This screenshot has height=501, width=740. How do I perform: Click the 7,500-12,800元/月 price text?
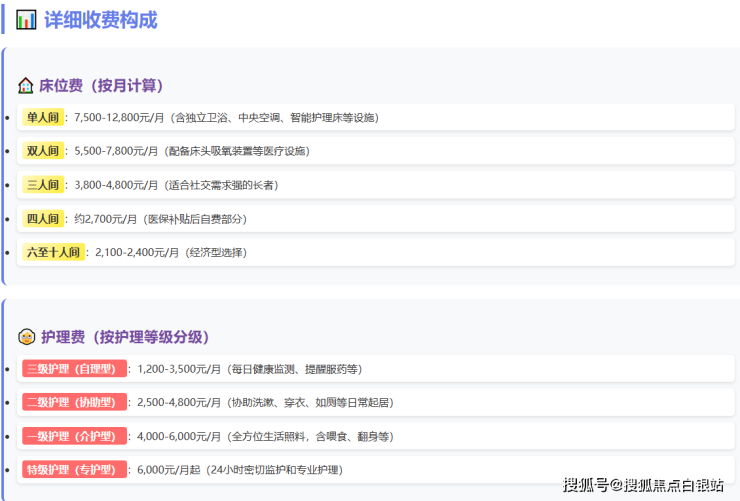coord(118,118)
